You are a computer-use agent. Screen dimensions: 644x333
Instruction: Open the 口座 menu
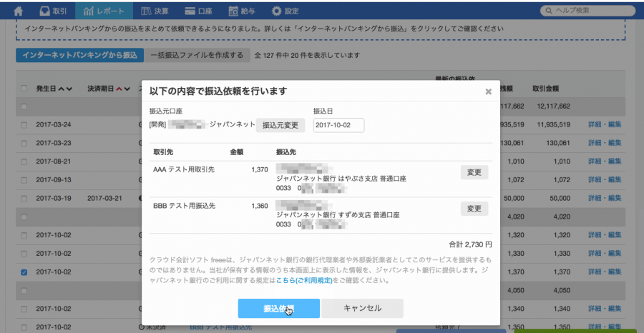point(199,11)
